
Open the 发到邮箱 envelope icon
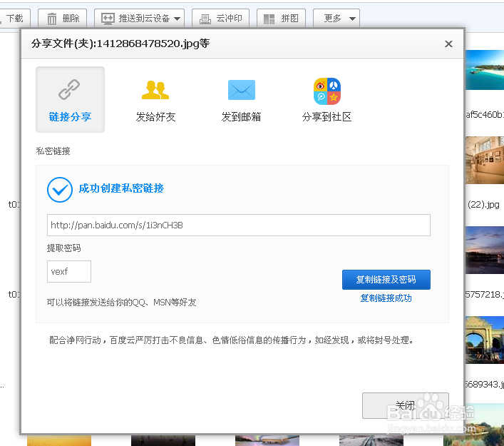(x=242, y=90)
